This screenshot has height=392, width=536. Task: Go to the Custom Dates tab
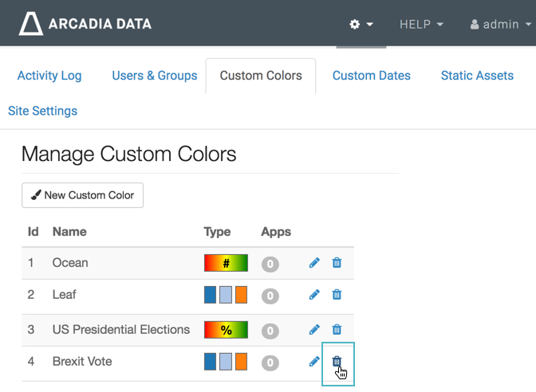[371, 76]
